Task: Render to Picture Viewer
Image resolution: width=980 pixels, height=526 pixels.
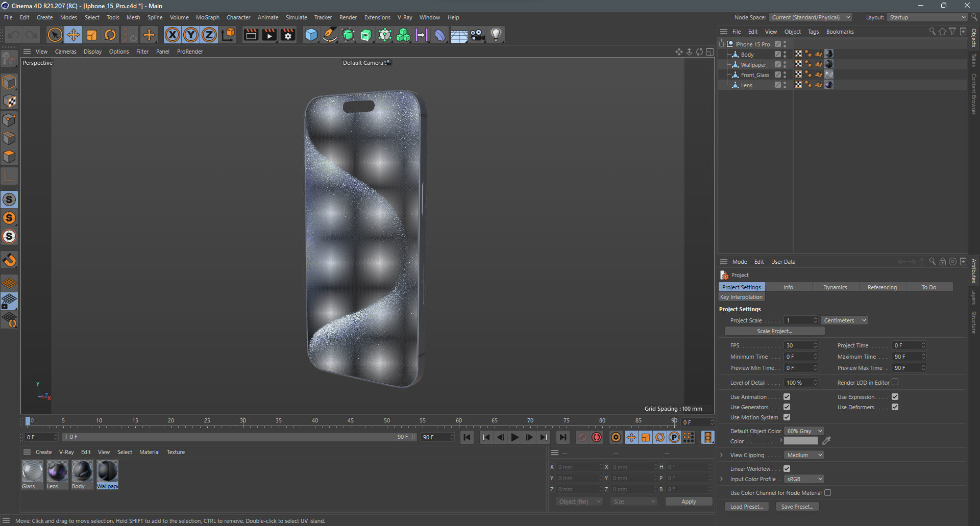Action: [269, 35]
